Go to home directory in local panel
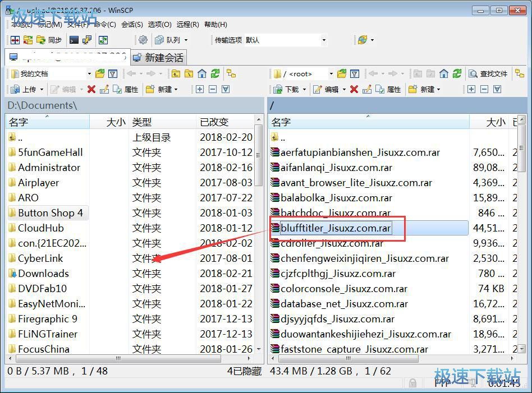Screen dimensions: 532x393 [x=203, y=73]
